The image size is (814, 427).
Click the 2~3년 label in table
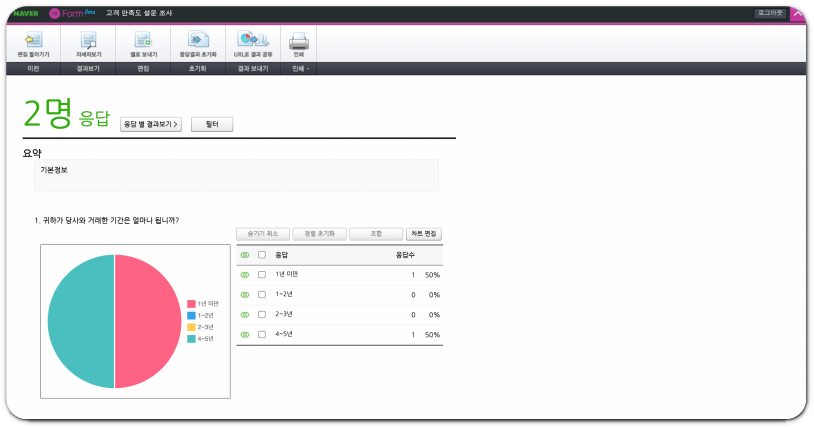coord(284,314)
